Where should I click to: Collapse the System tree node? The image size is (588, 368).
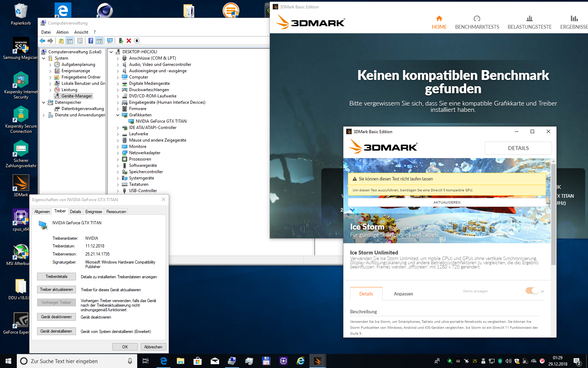click(x=44, y=58)
